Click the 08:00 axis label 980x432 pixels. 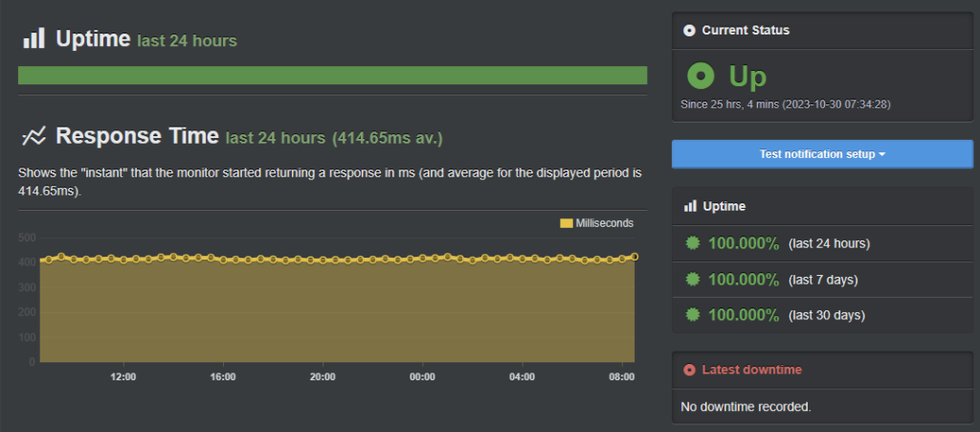point(622,377)
